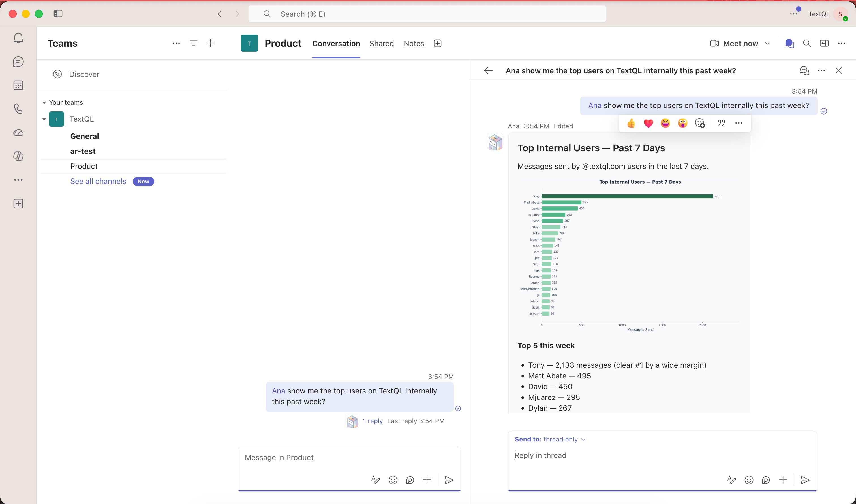This screenshot has width=856, height=504.
Task: Send the thread reply
Action: (x=805, y=480)
